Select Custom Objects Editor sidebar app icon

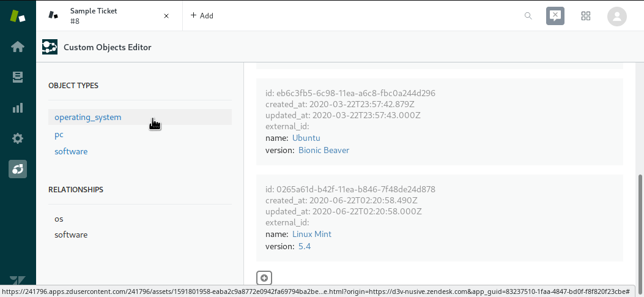[x=18, y=169]
